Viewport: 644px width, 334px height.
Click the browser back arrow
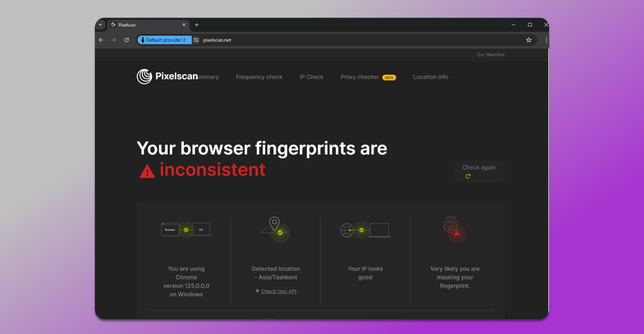coord(101,40)
